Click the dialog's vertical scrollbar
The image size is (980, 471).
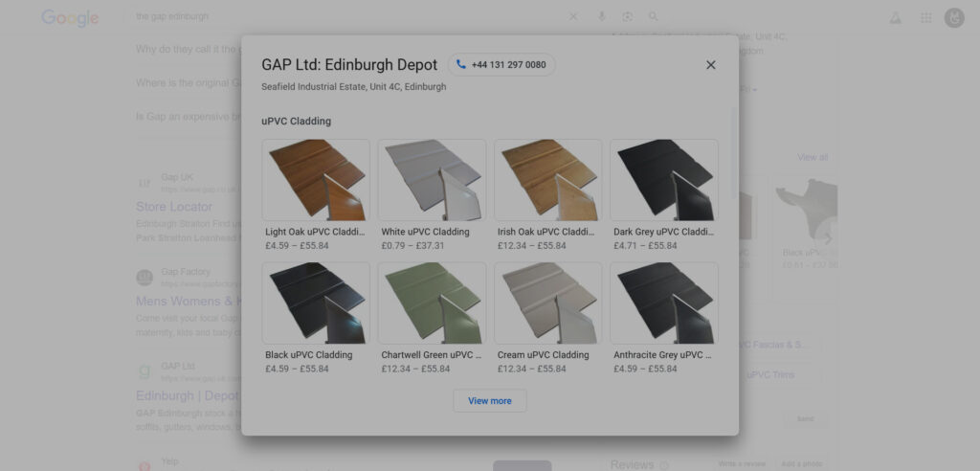[x=735, y=153]
